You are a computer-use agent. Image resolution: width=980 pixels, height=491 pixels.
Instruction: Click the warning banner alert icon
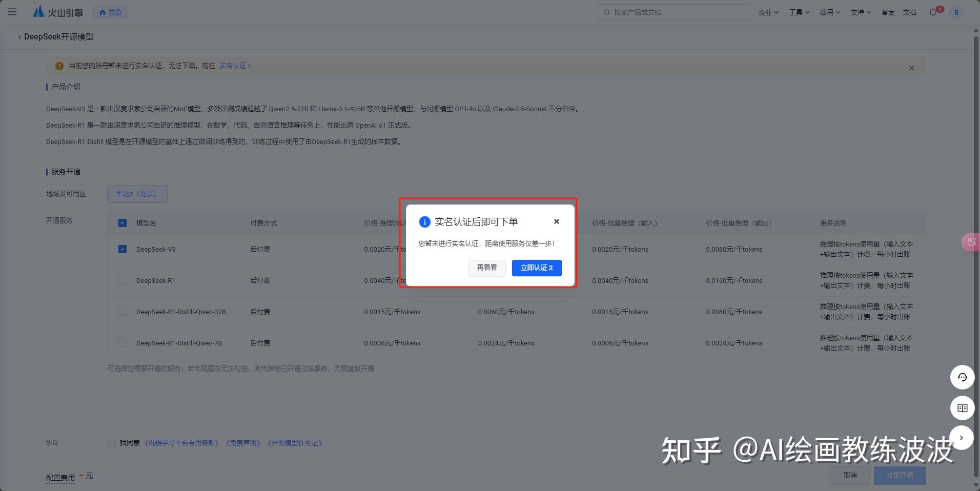pos(59,66)
